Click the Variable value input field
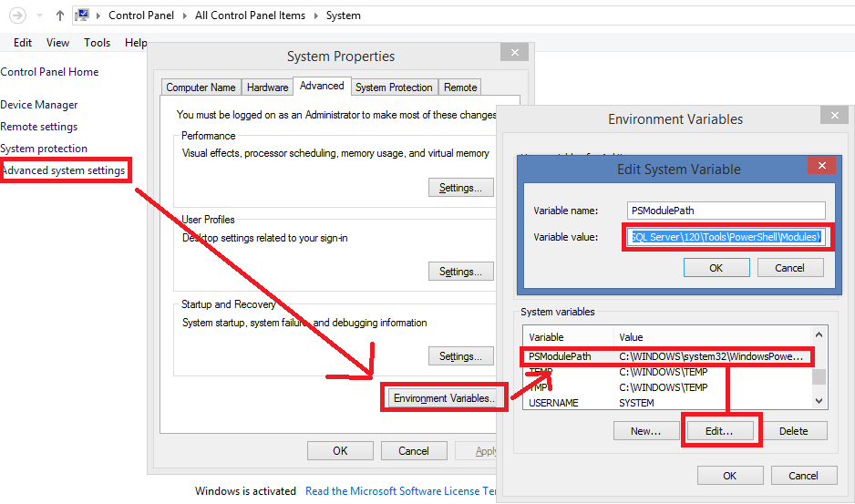Viewport: 855px width, 504px height. pyautogui.click(x=726, y=237)
